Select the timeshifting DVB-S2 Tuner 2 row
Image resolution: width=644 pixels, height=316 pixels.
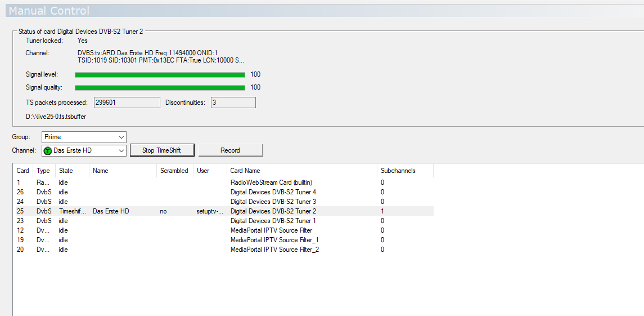273,211
